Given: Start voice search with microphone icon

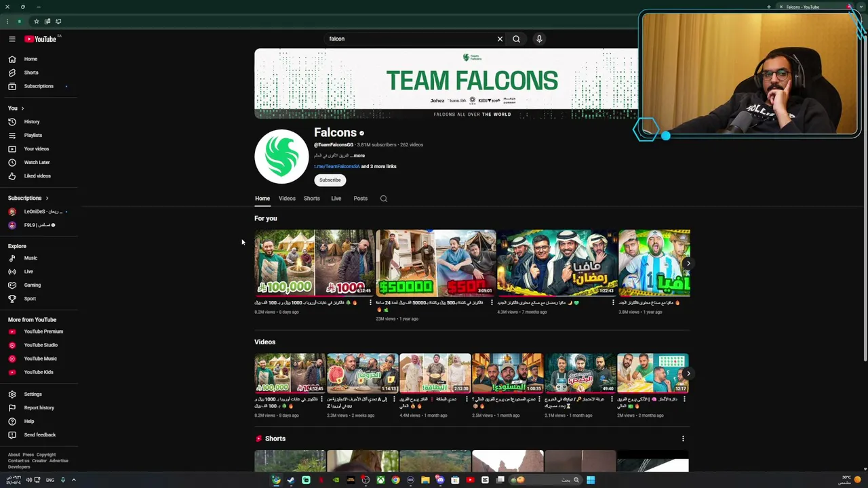Looking at the screenshot, I should coord(539,39).
